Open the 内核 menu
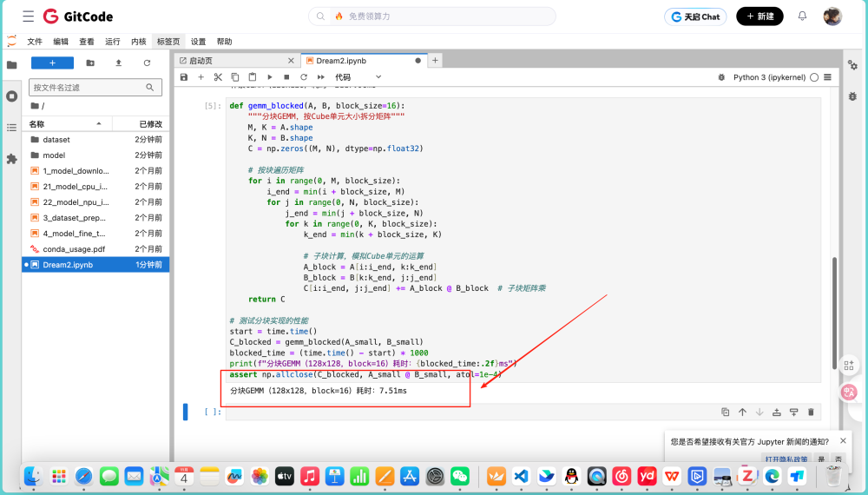This screenshot has width=868, height=495. (139, 42)
